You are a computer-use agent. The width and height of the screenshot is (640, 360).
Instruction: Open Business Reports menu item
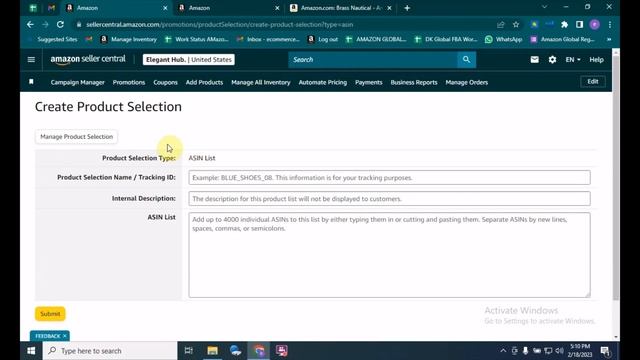[414, 82]
